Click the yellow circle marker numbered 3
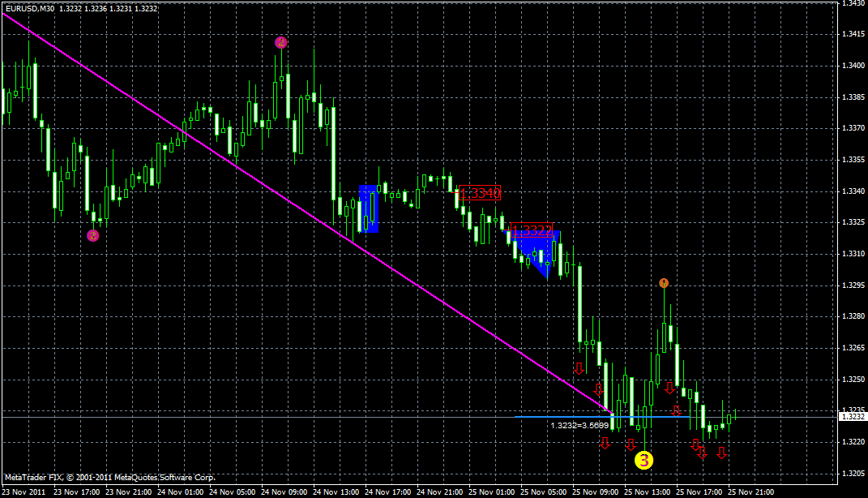 644,460
